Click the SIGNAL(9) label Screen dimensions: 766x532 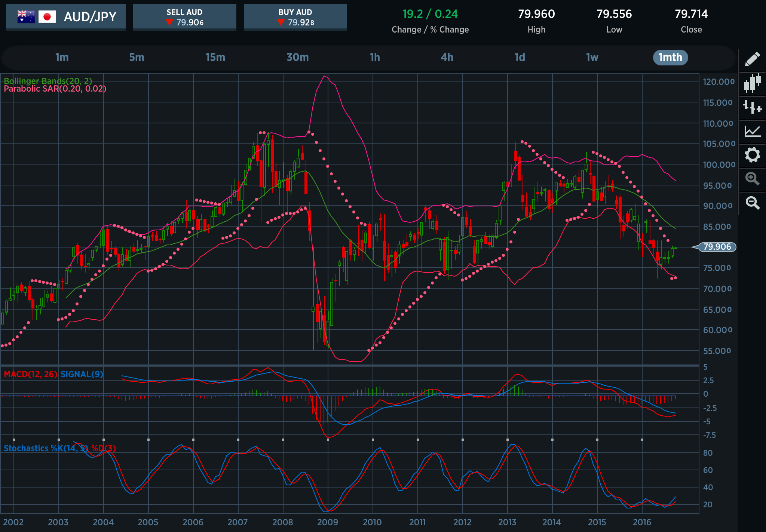tap(82, 374)
